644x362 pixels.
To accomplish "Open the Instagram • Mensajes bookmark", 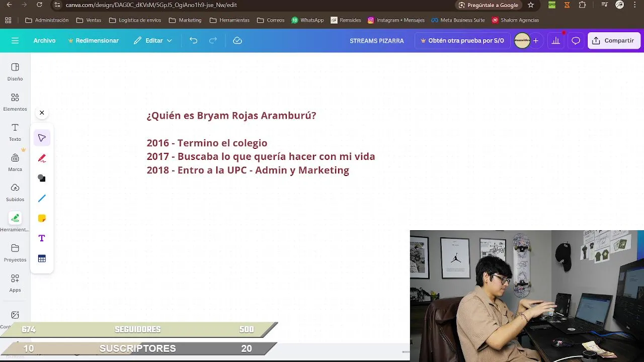I will [396, 20].
